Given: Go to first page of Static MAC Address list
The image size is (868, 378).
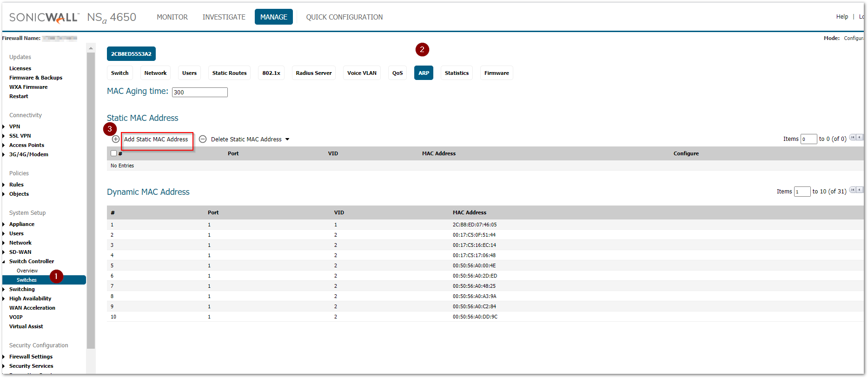Looking at the screenshot, I should point(853,137).
